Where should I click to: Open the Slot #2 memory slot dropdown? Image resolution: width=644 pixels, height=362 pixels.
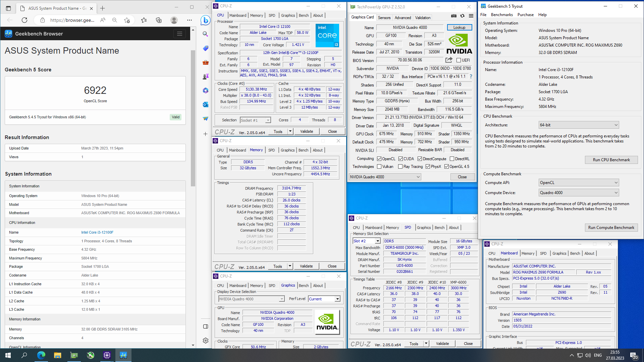pyautogui.click(x=366, y=241)
